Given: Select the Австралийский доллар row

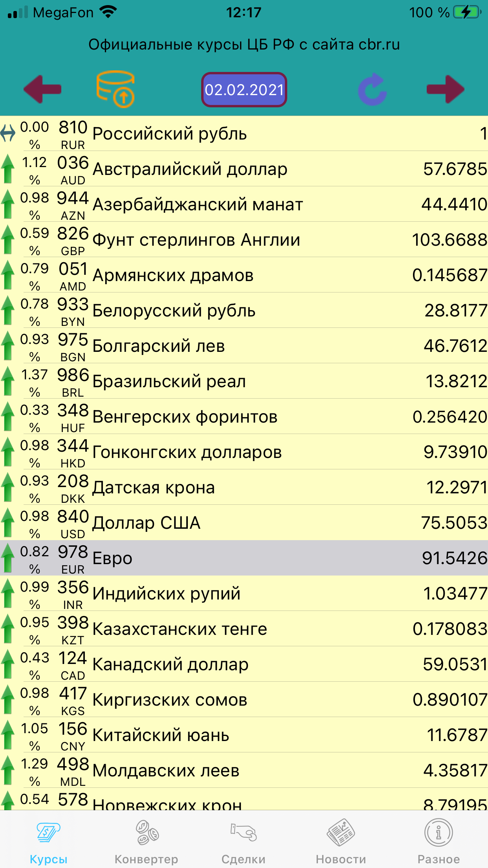Looking at the screenshot, I should [x=244, y=169].
